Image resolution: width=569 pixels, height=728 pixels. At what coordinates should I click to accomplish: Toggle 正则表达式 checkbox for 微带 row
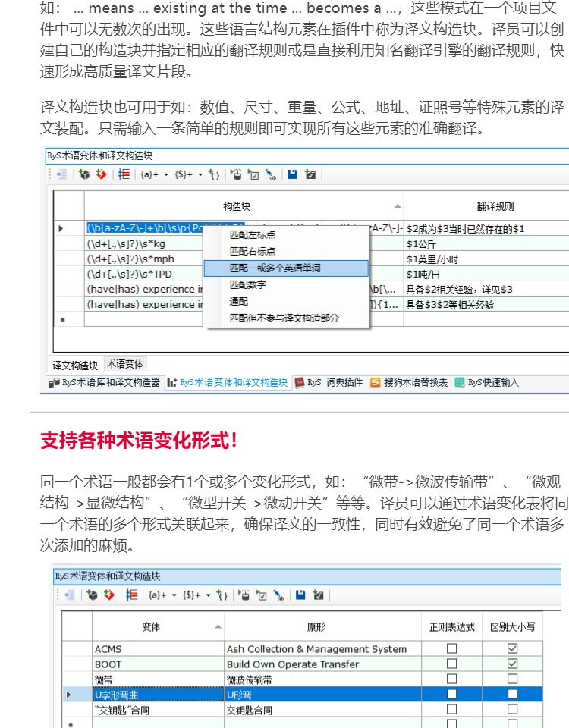click(451, 679)
